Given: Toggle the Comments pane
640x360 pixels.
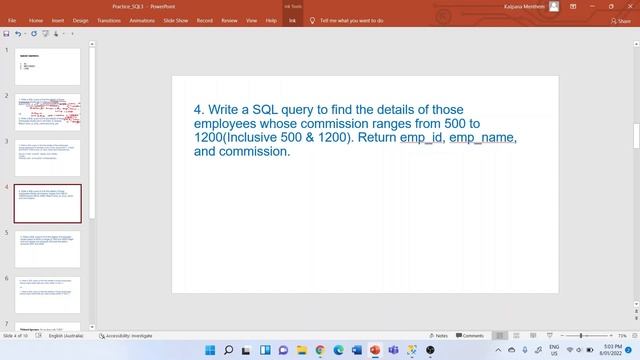Looking at the screenshot, I should (x=470, y=336).
